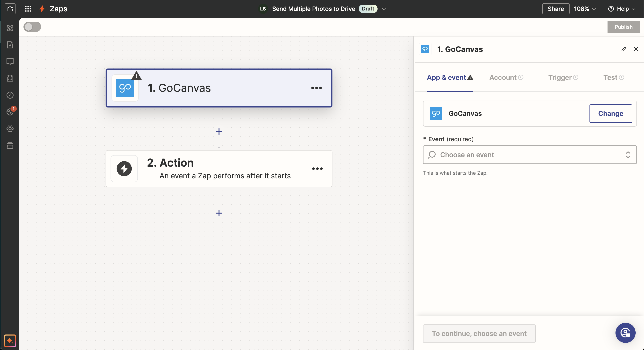
Task: Open the Choose an event dropdown
Action: pyautogui.click(x=530, y=155)
